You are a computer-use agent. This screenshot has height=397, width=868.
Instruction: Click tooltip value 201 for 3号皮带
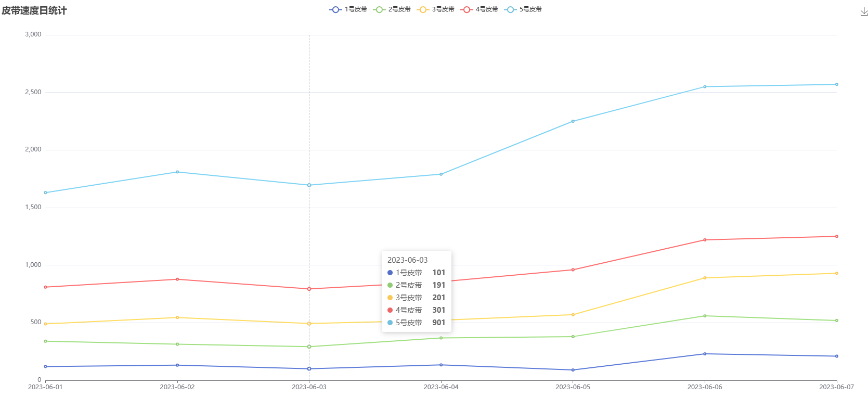(438, 298)
